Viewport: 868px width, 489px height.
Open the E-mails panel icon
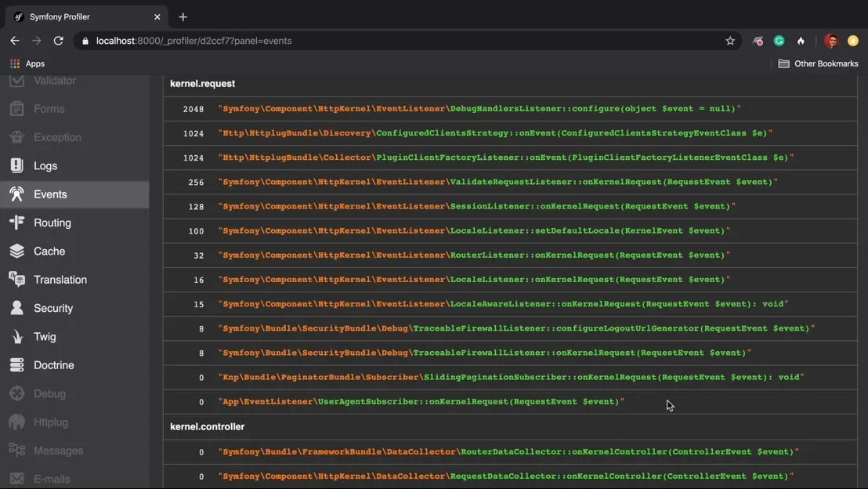pyautogui.click(x=16, y=479)
